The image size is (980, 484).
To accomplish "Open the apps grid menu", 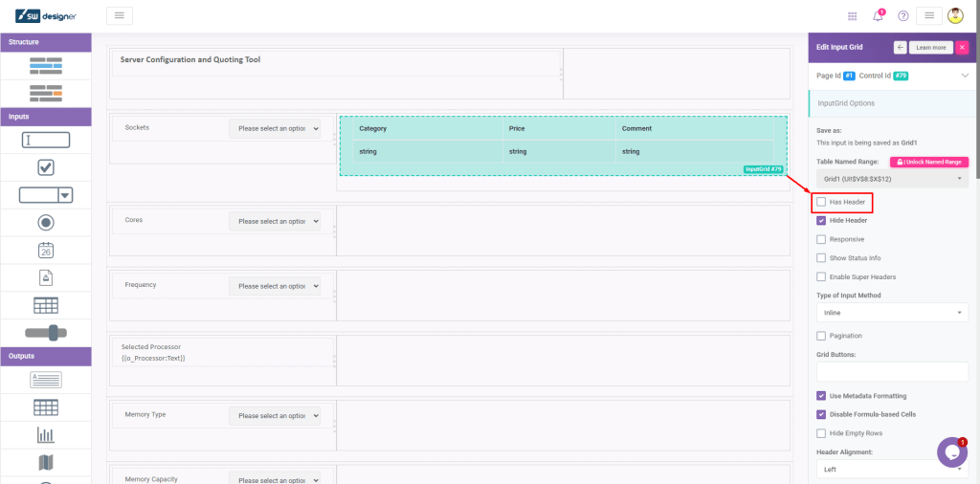I will point(853,16).
